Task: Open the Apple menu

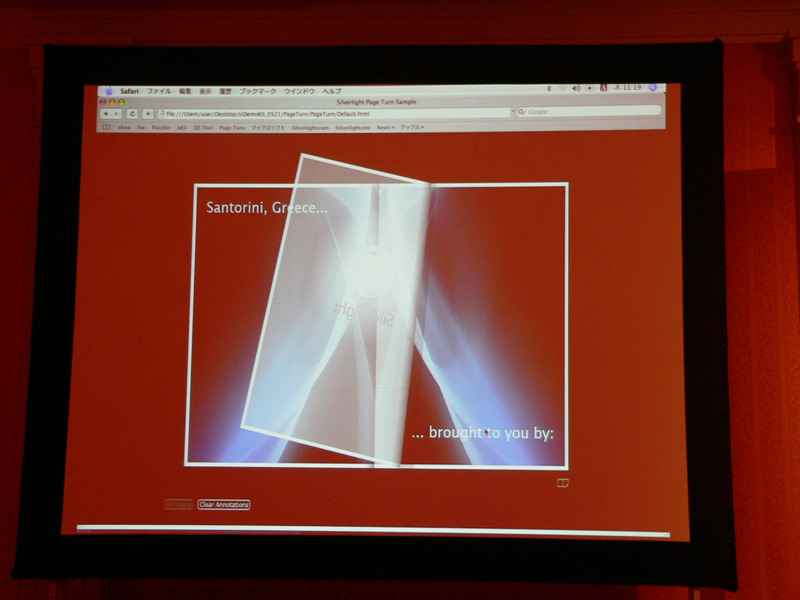Action: [x=109, y=91]
